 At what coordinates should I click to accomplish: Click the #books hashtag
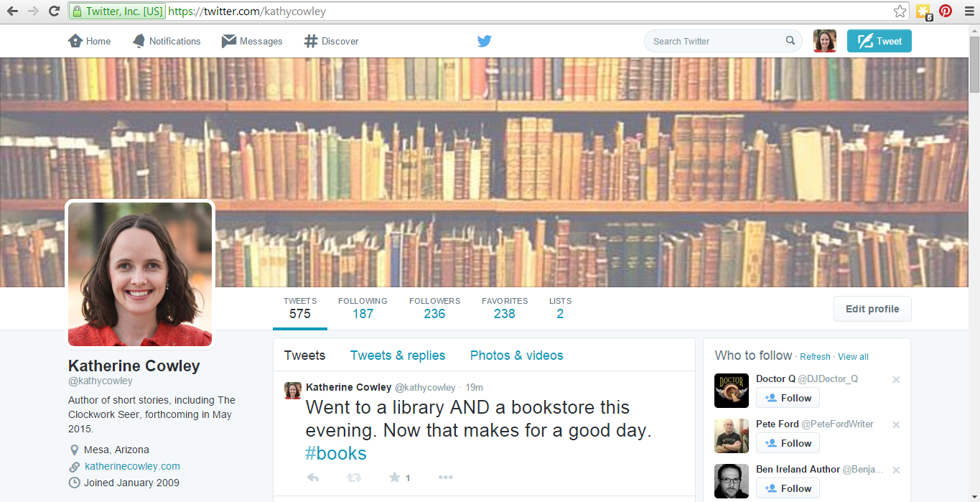336,453
